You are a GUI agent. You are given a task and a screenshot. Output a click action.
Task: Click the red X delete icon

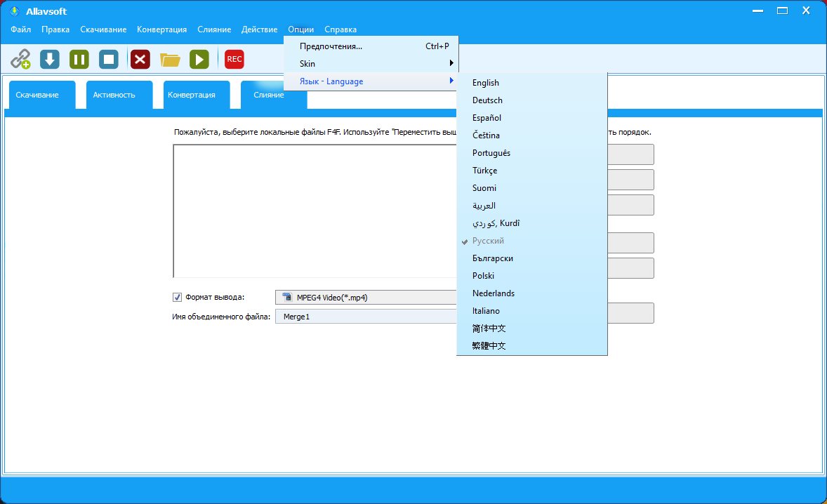tap(140, 59)
